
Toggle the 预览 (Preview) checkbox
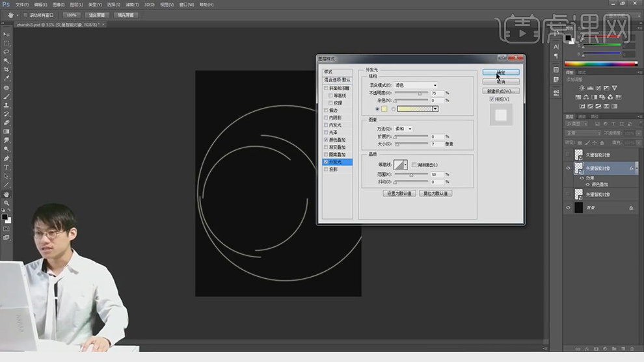[492, 99]
